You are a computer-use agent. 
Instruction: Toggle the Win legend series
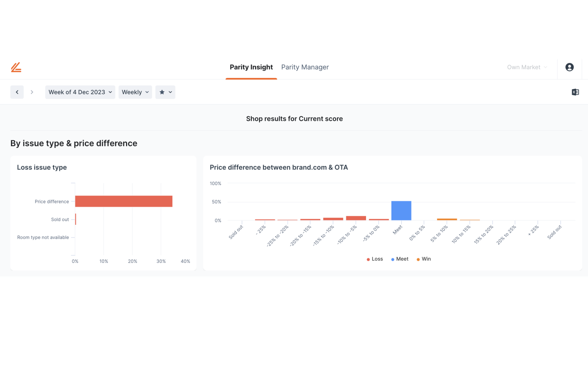(424, 259)
